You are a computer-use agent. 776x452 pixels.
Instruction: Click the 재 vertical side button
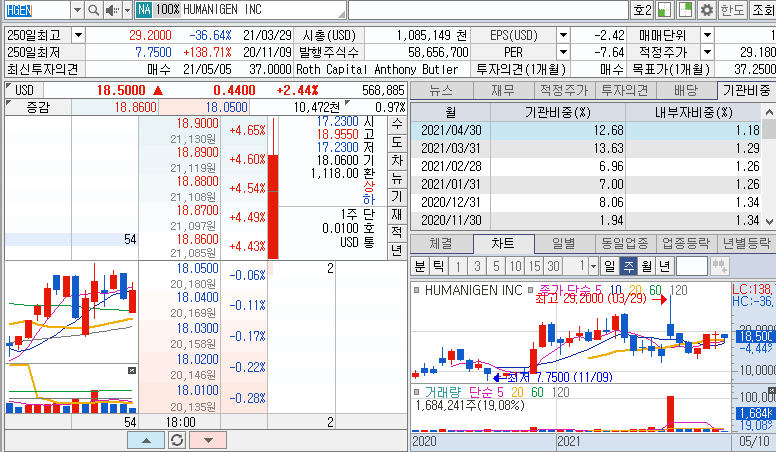[x=397, y=214]
